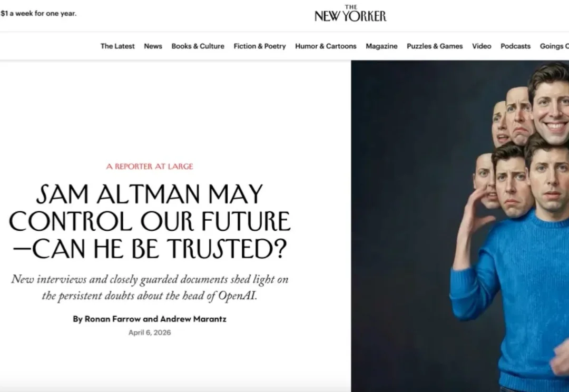Open Goings On nav item
This screenshot has height=392, width=569.
point(554,46)
